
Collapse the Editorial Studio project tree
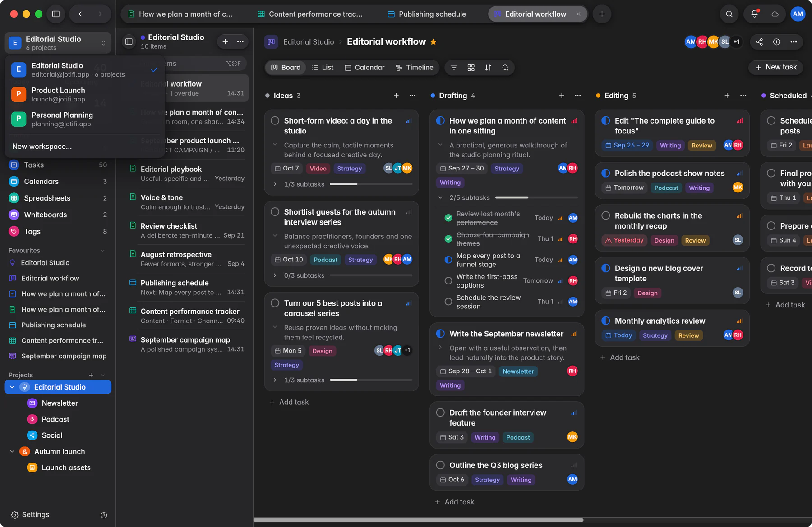(12, 387)
